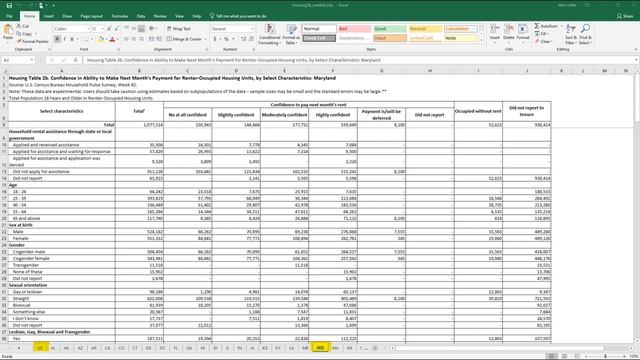640x360 pixels.
Task: Select Middle Align icon
Action: [134, 29]
